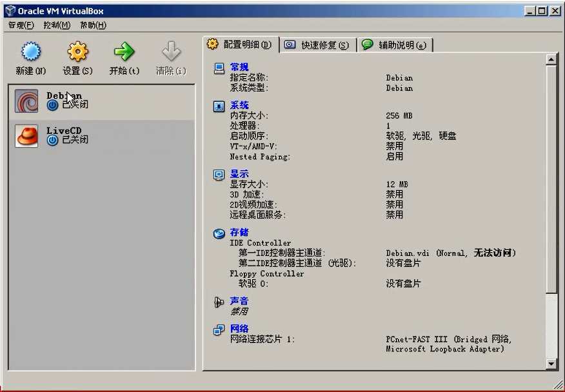Click the 远程桌面服务 label
This screenshot has height=392, width=565.
coord(257,215)
